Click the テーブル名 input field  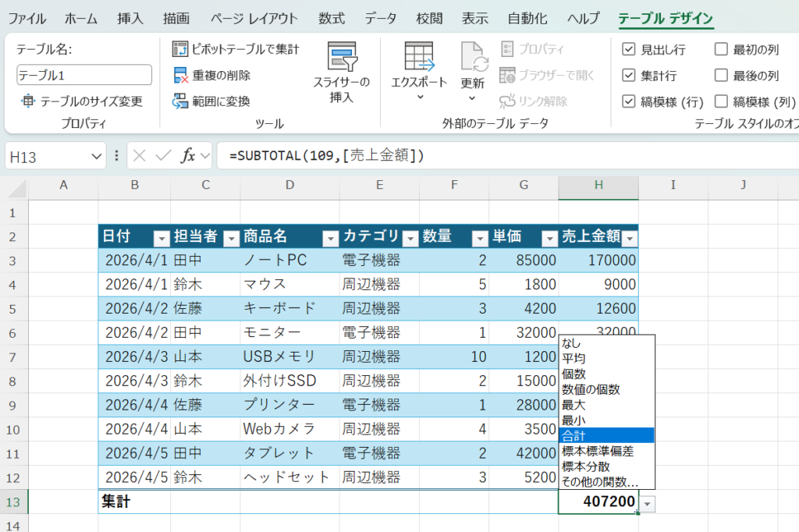pyautogui.click(x=84, y=75)
